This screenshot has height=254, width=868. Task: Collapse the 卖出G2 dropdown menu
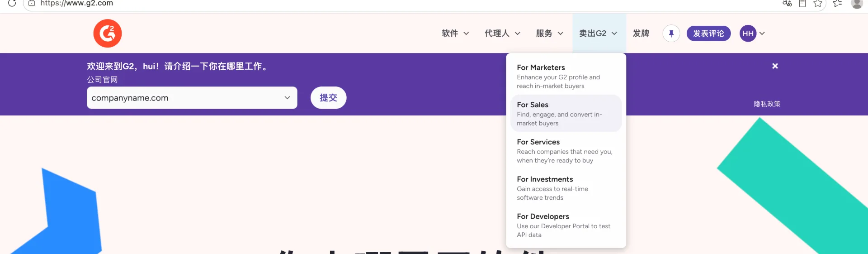click(x=598, y=34)
